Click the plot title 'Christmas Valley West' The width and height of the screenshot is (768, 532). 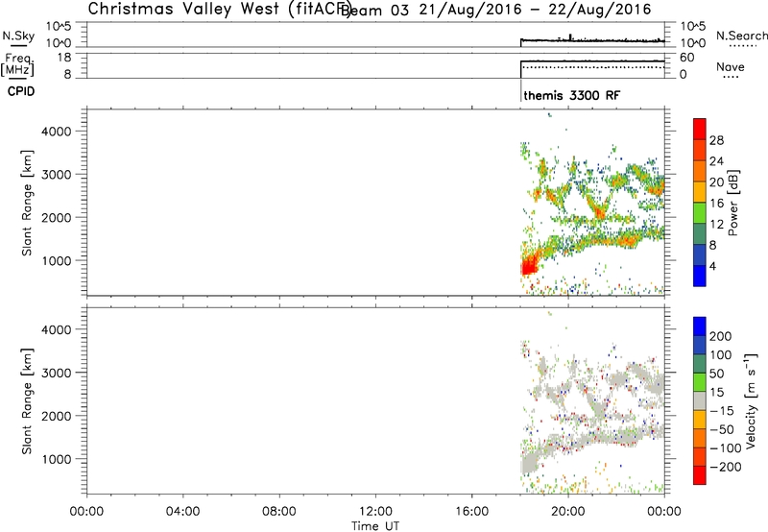click(183, 9)
